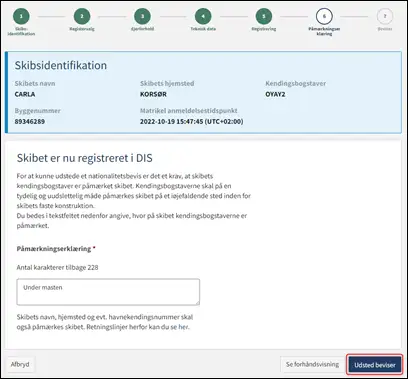Open the 'her' guidelines link
408x379 pixels.
click(183, 327)
